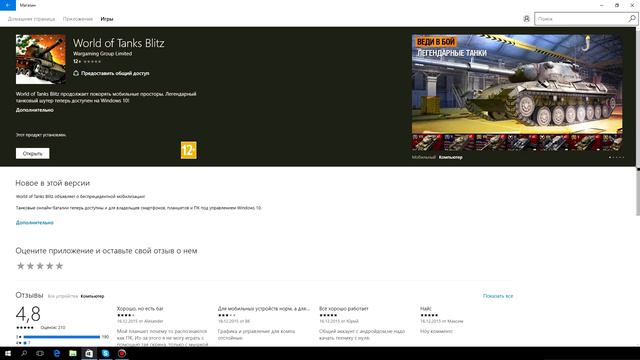Switch screenshots to Мобильный
Viewport: 640px width, 360px height.
pyautogui.click(x=424, y=157)
